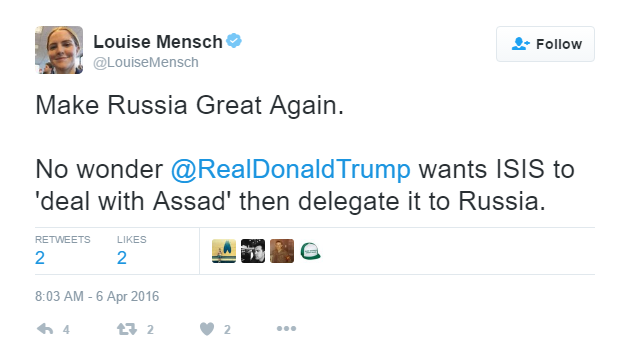Click the Louise Mensch display name
632x360 pixels.
point(158,42)
